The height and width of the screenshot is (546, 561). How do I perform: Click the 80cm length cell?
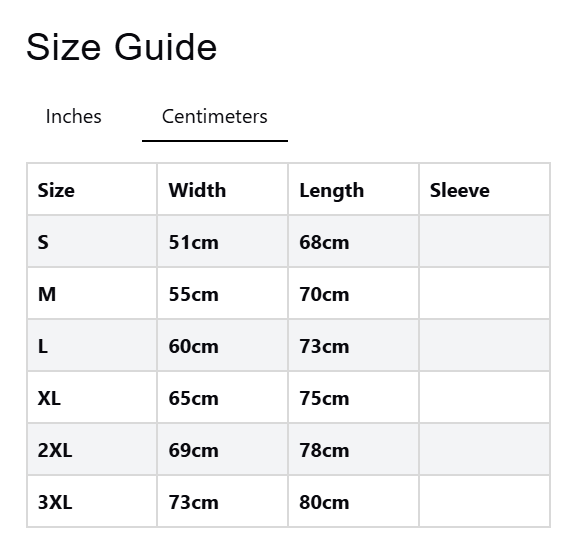[x=353, y=502]
